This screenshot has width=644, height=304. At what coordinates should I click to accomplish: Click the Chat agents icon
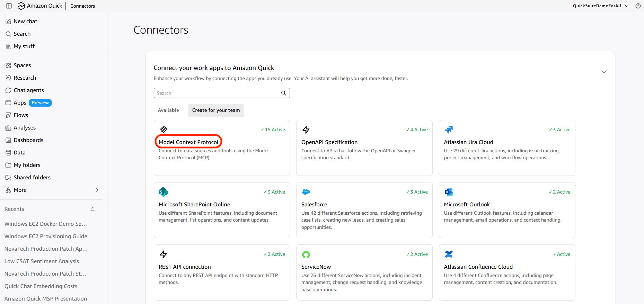pos(8,90)
